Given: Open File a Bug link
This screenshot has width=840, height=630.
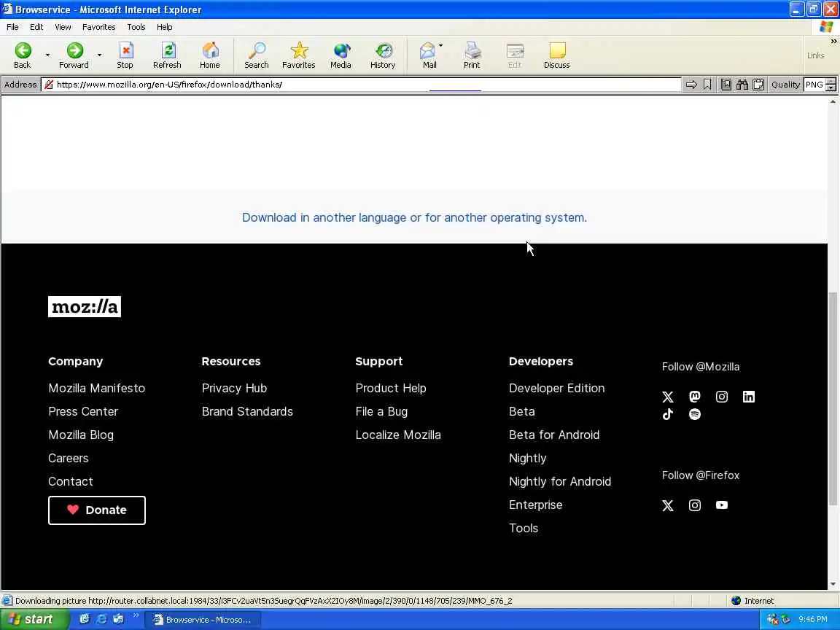Looking at the screenshot, I should click(x=381, y=411).
